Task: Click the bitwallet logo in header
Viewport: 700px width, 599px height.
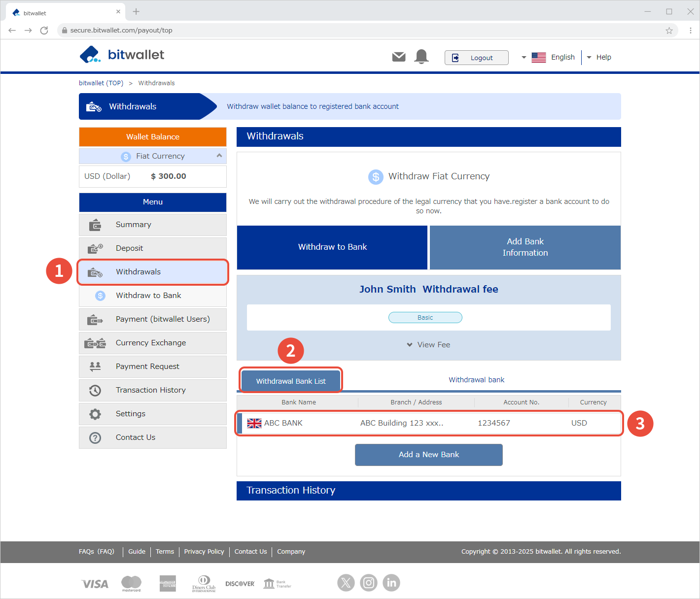Action: point(122,55)
